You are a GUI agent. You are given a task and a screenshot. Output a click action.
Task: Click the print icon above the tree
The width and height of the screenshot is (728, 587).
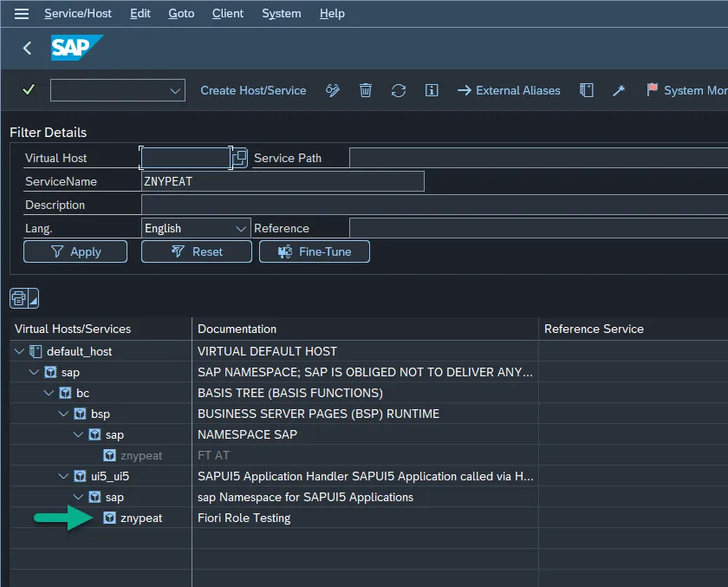(x=18, y=298)
